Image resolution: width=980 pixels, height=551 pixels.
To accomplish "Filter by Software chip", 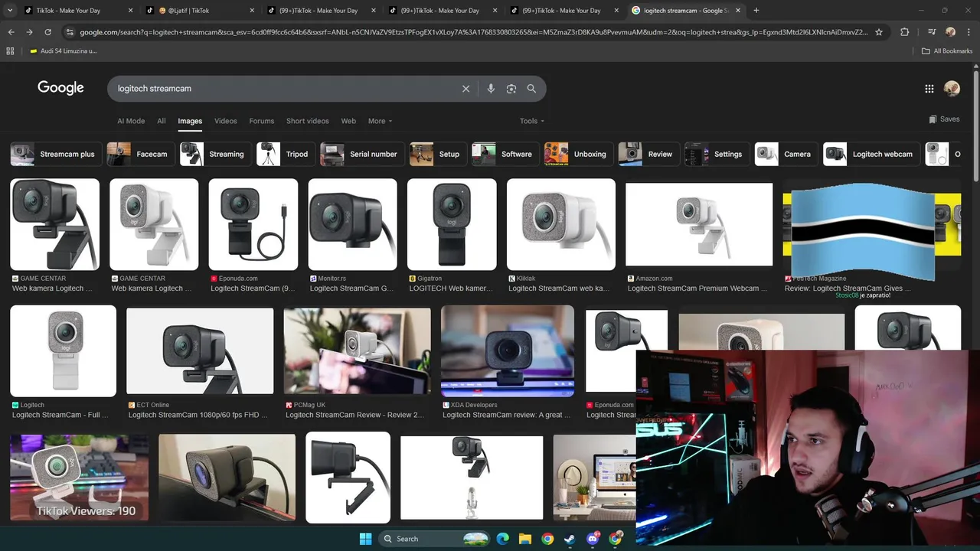I will pos(504,154).
